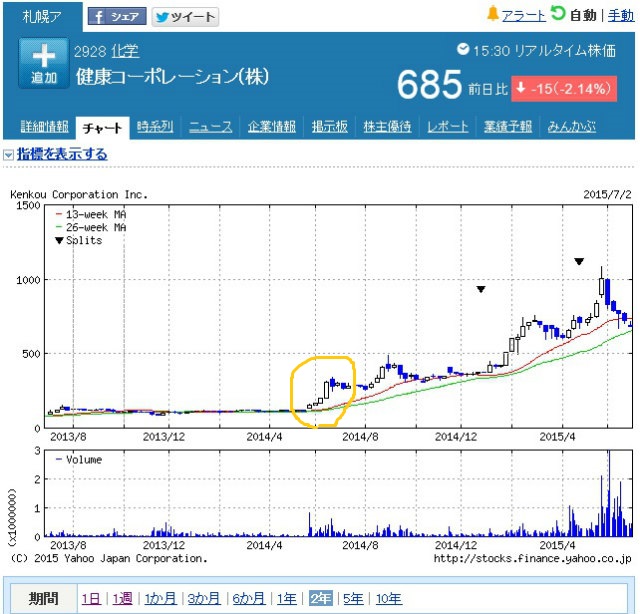The width and height of the screenshot is (640, 614).
Task: Switch to the 詳細情報 tab
Action: coord(44,127)
